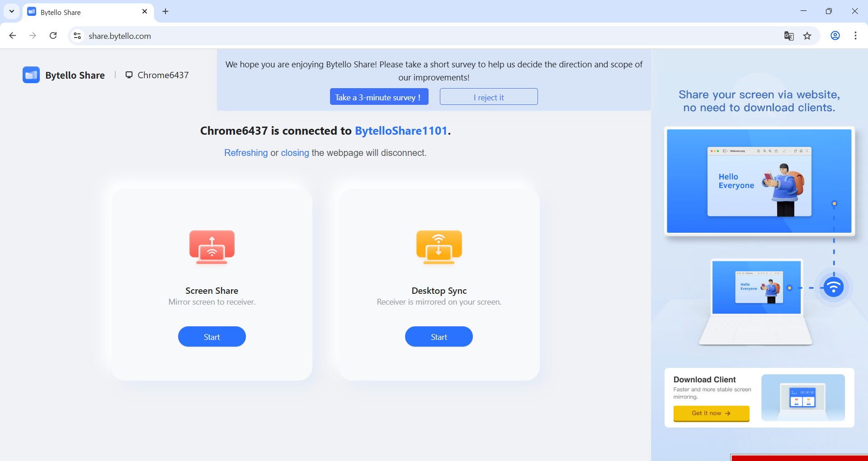Take the 3-minute survey
This screenshot has height=461, width=868.
[379, 97]
